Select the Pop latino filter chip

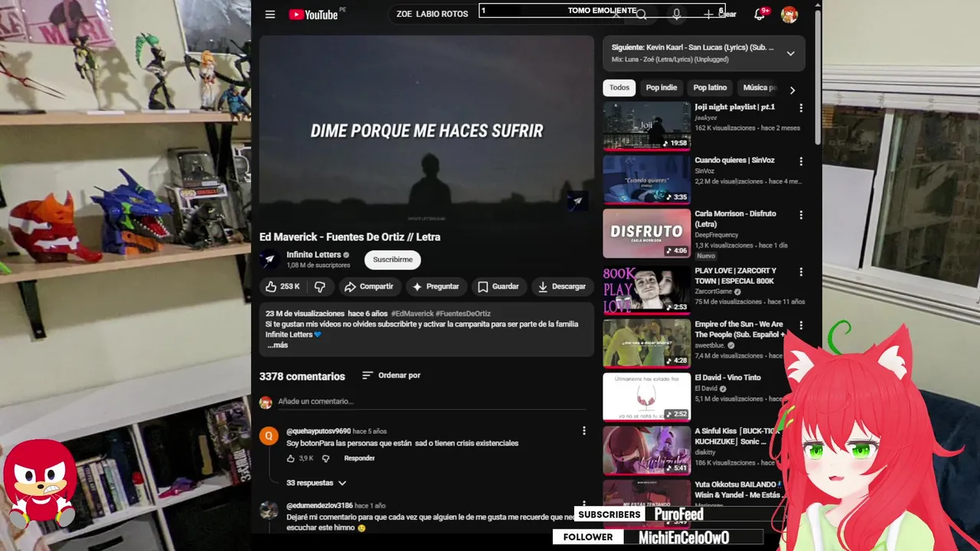(710, 87)
